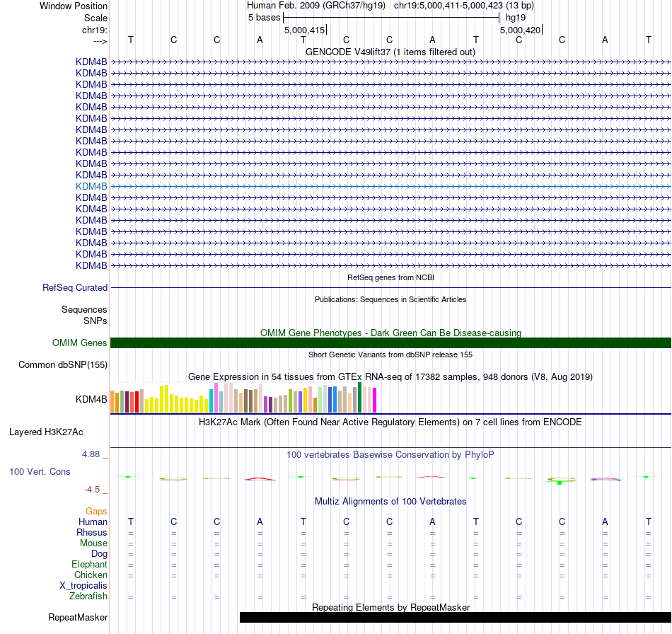Click the 5 bases scale bar text
The width and height of the screenshot is (672, 634).
tap(264, 18)
